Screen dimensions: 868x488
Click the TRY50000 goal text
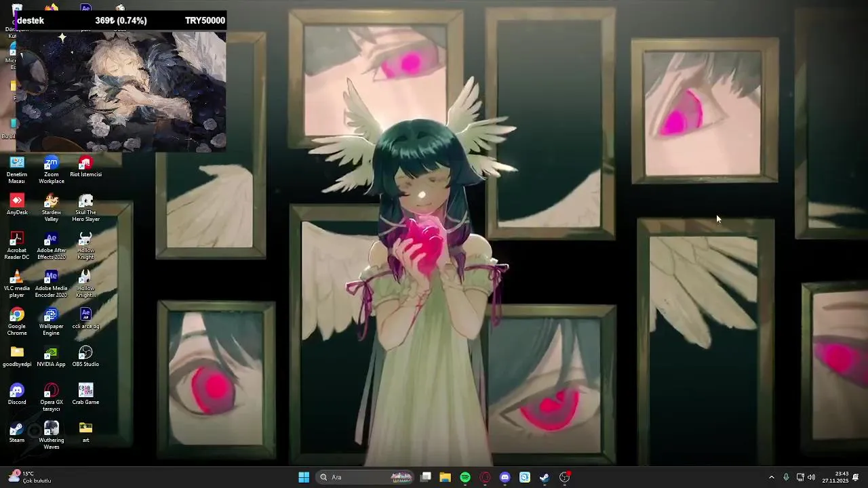point(205,20)
